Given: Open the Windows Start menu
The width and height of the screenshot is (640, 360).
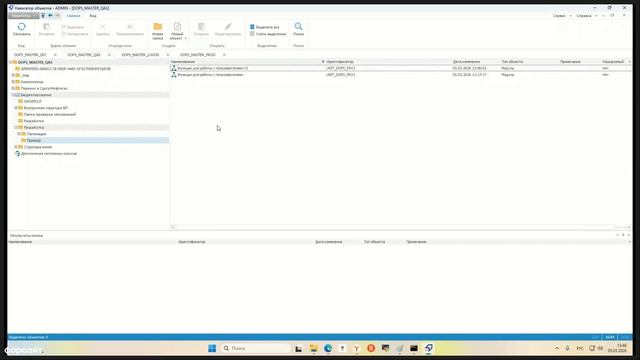Looking at the screenshot, I should tap(212, 348).
